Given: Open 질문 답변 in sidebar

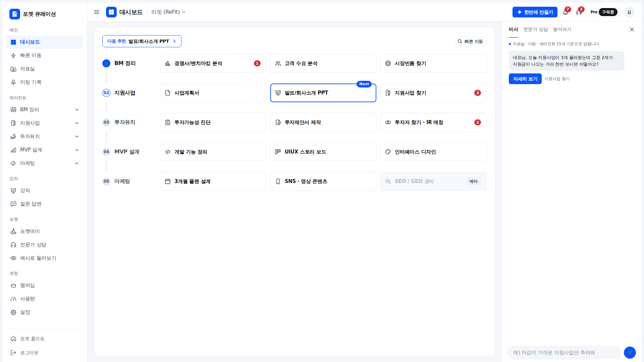Looking at the screenshot, I should (x=45, y=204).
